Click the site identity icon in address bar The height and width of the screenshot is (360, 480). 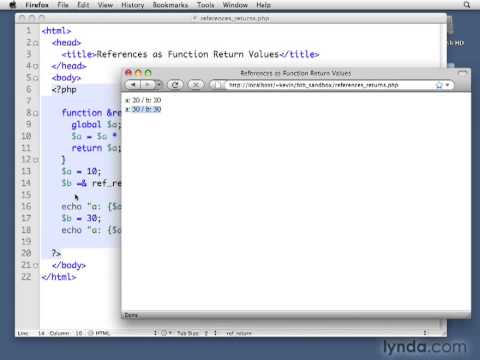point(217,85)
